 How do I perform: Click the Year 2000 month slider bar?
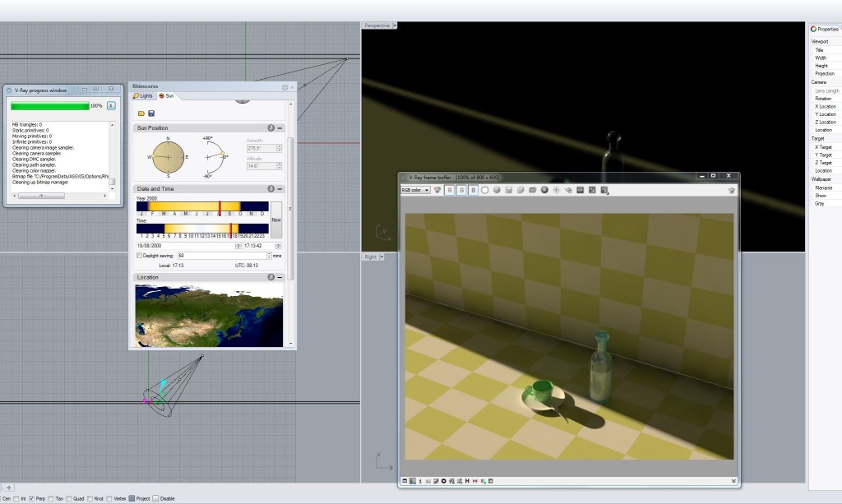click(202, 206)
